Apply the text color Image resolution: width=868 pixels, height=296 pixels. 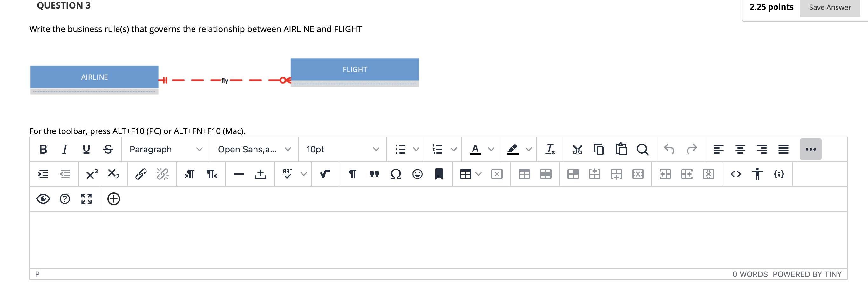tap(475, 149)
